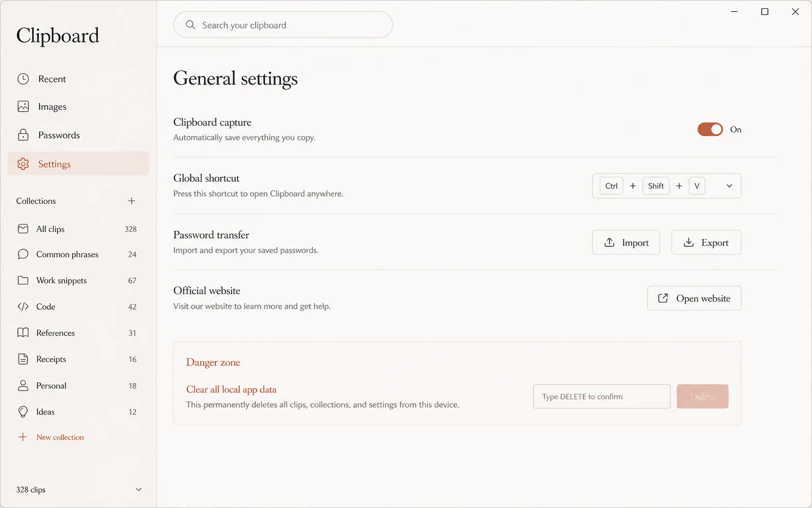Open the Common phrases collection
Image resolution: width=812 pixels, height=508 pixels.
point(78,255)
